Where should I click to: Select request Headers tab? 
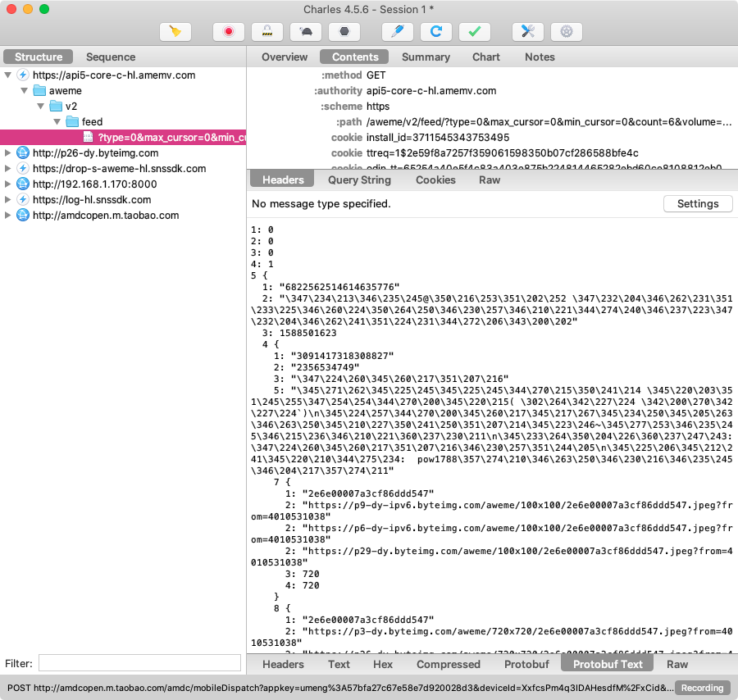click(283, 180)
